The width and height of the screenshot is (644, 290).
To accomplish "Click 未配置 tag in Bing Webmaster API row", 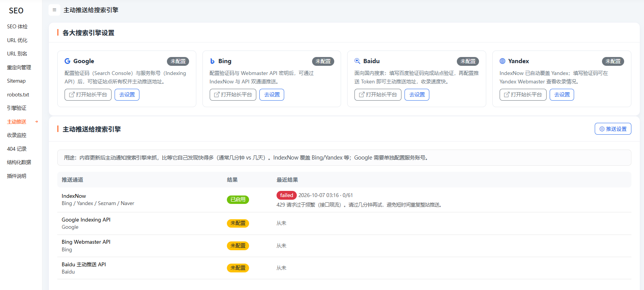I will (238, 246).
